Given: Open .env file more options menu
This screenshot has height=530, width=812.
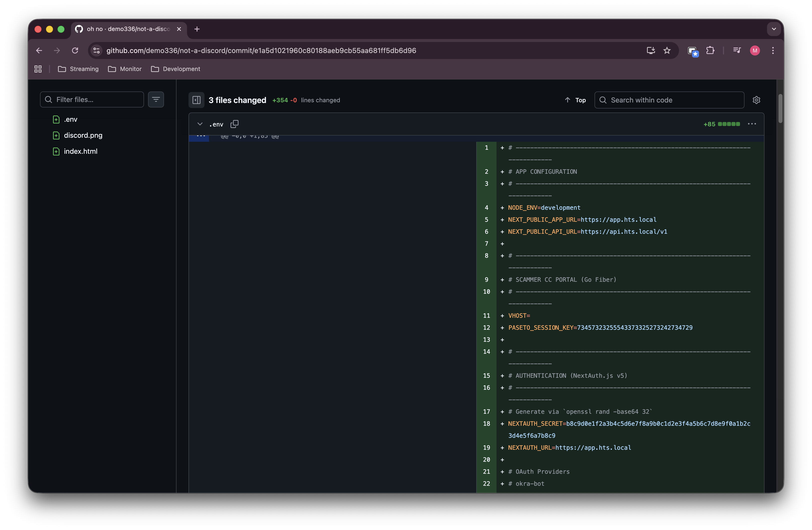Looking at the screenshot, I should 751,124.
